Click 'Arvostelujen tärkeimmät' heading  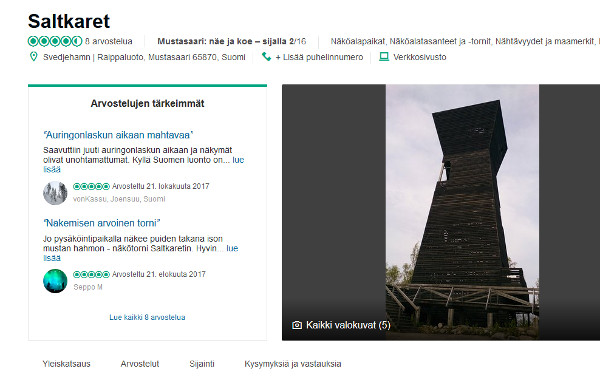147,103
